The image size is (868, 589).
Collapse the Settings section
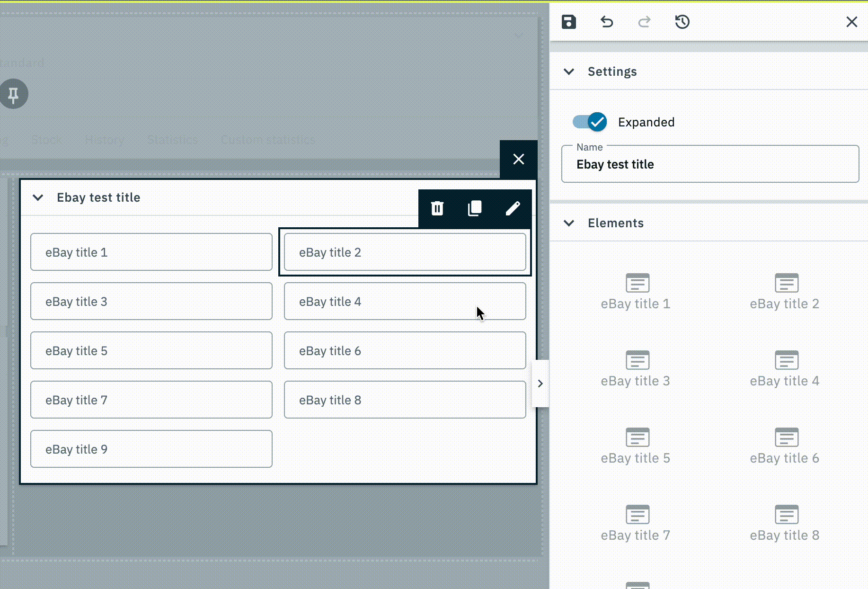[569, 71]
